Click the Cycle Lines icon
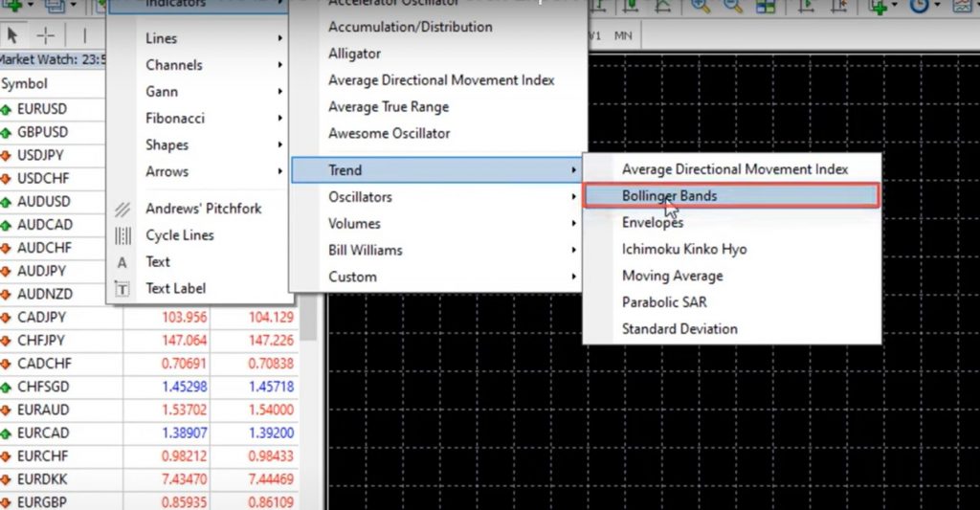 coord(122,235)
